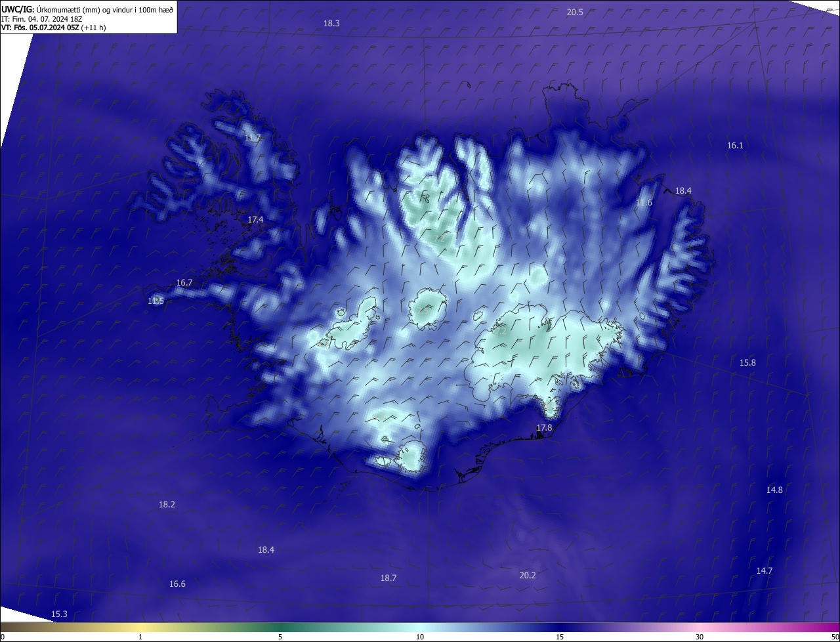This screenshot has width=840, height=642.
Task: Click the 15.8 value label
Action: [747, 363]
